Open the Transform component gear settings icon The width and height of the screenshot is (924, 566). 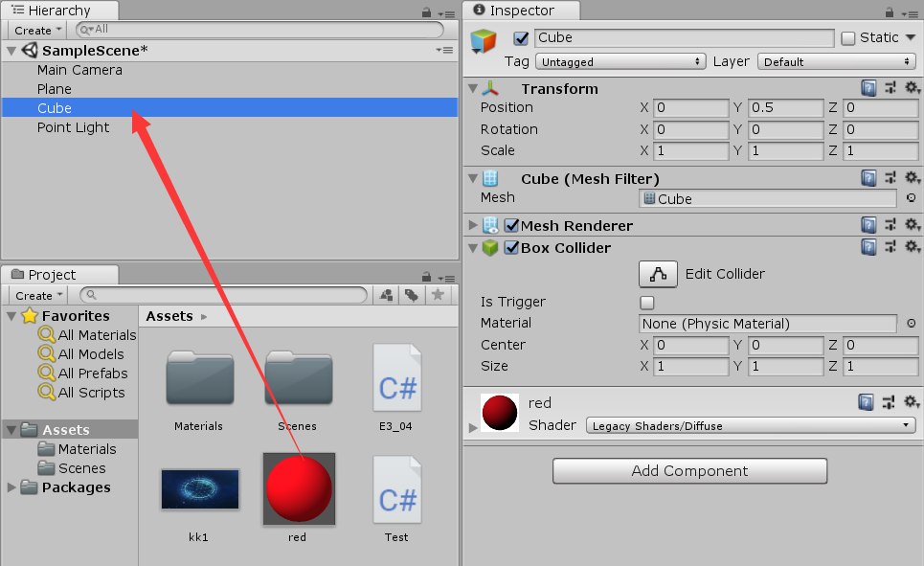912,87
